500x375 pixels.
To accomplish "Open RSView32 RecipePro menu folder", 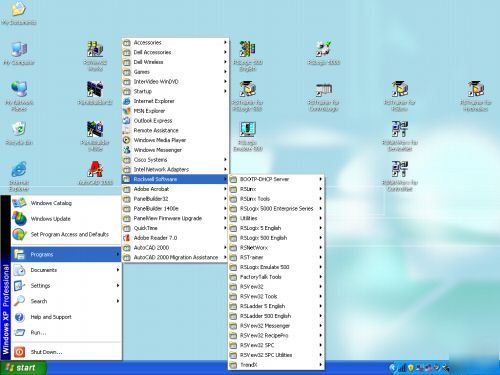I will coord(276,335).
